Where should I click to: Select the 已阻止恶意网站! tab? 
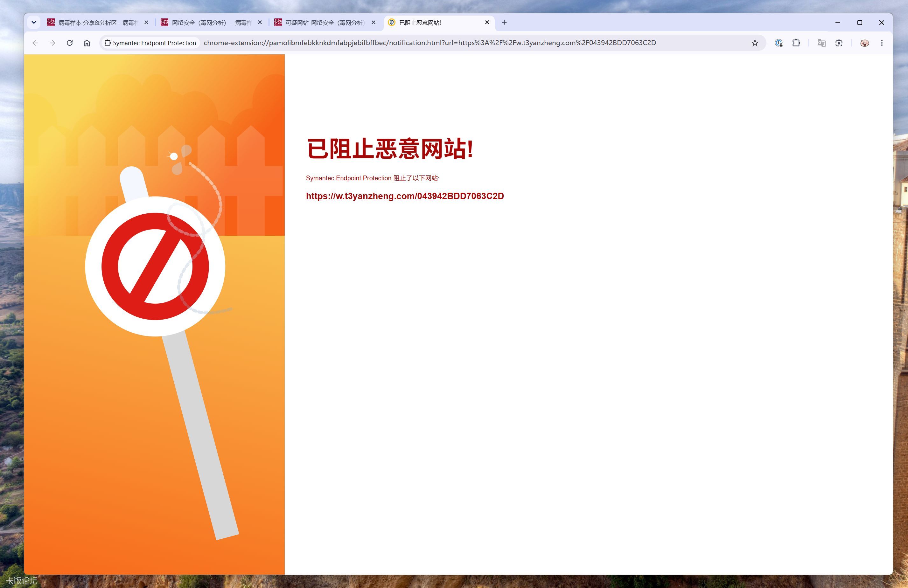click(x=439, y=23)
